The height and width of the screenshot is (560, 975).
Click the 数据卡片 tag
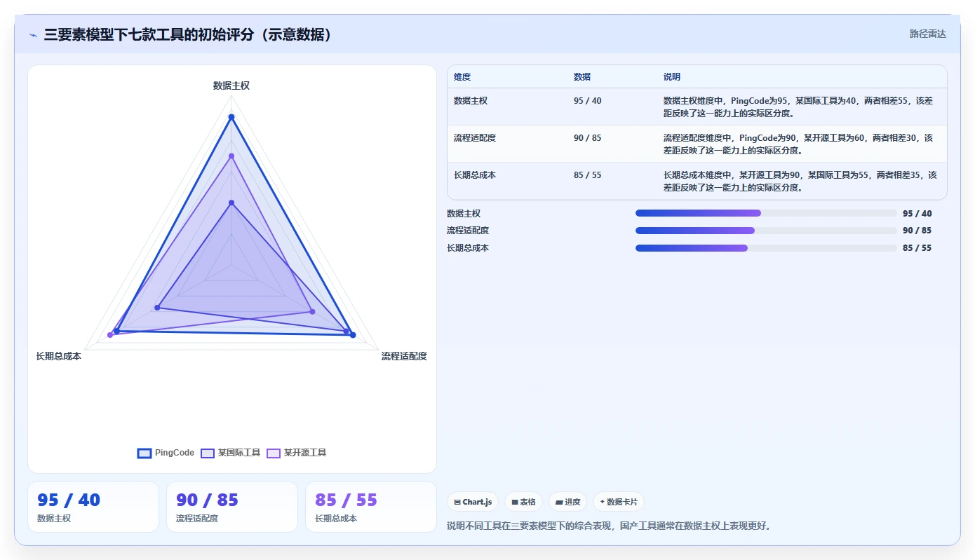pyautogui.click(x=619, y=502)
